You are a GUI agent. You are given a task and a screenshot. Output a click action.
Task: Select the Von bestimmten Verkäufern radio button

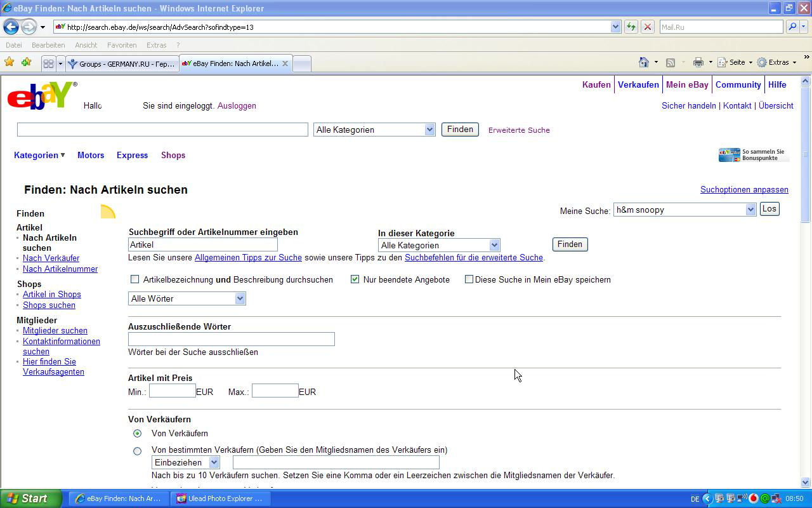click(x=137, y=451)
